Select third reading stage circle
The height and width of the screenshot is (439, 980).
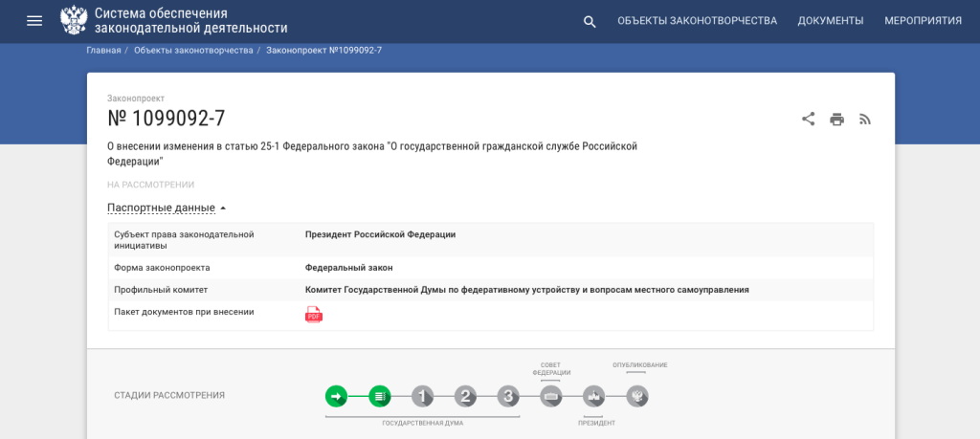tap(508, 396)
